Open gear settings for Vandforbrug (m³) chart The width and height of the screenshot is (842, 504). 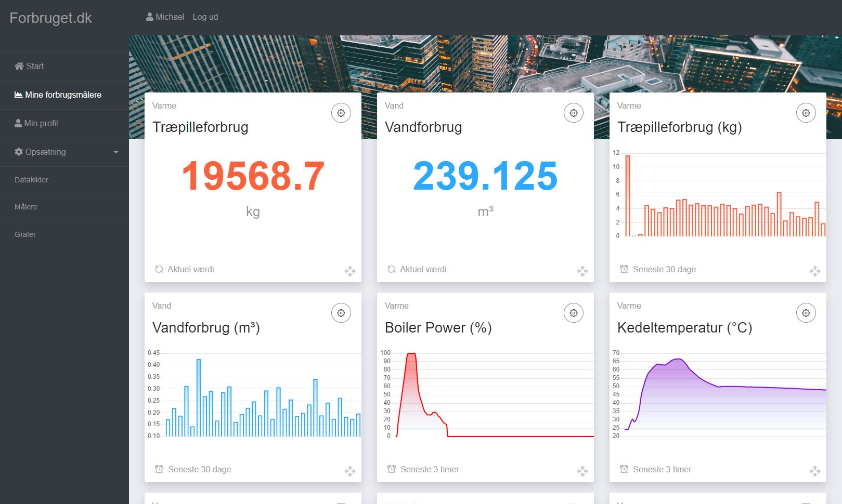(341, 313)
